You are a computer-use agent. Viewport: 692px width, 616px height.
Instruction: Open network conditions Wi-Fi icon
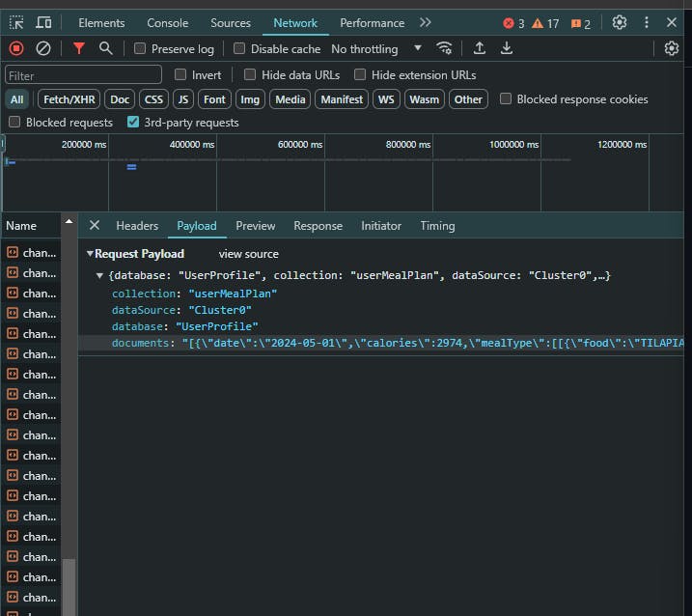(444, 48)
